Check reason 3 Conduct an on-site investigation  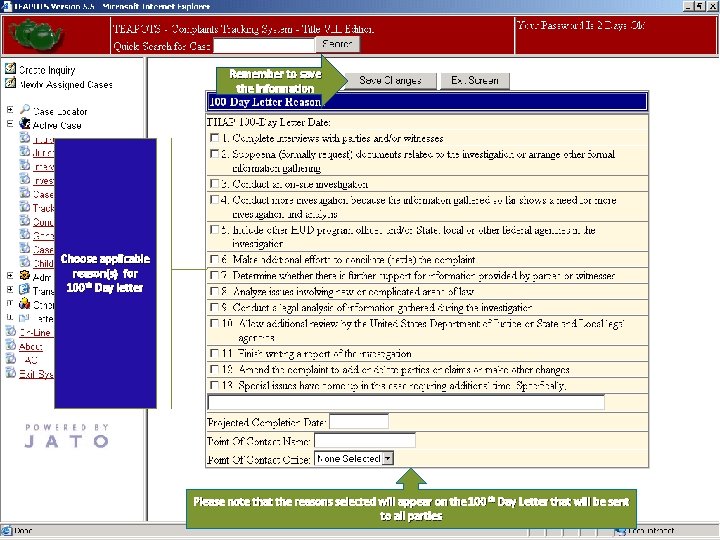pyautogui.click(x=214, y=183)
